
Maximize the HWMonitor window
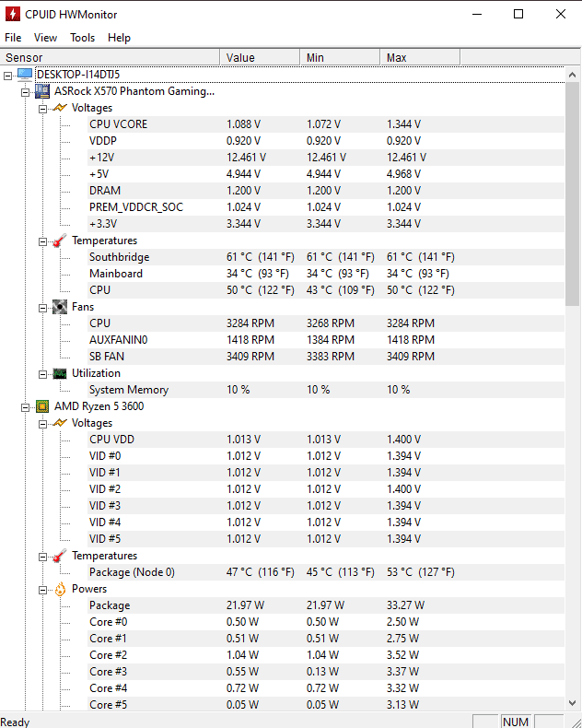[x=518, y=14]
